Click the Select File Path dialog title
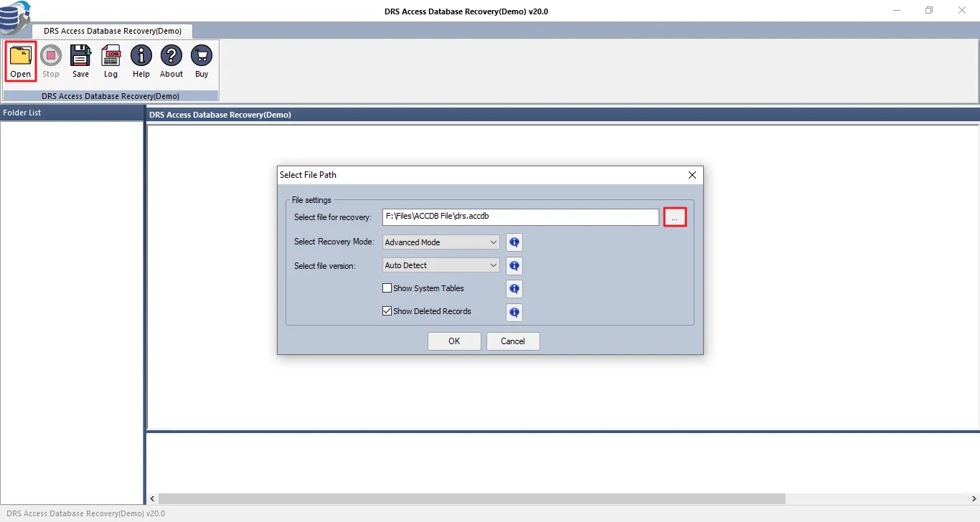The image size is (980, 522). tap(308, 175)
